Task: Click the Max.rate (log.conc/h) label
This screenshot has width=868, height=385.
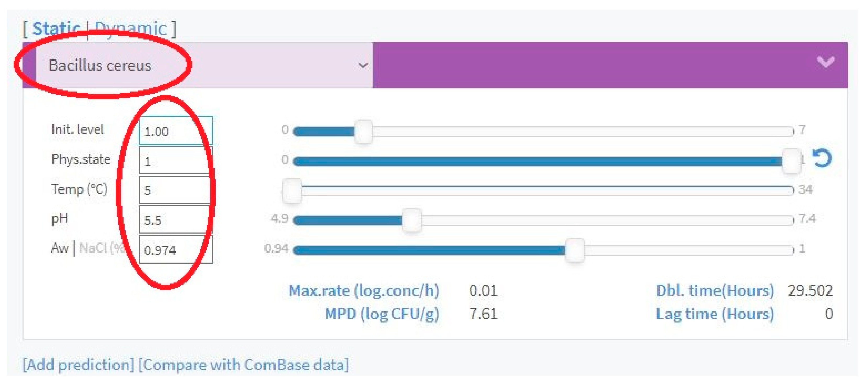Action: 364,290
